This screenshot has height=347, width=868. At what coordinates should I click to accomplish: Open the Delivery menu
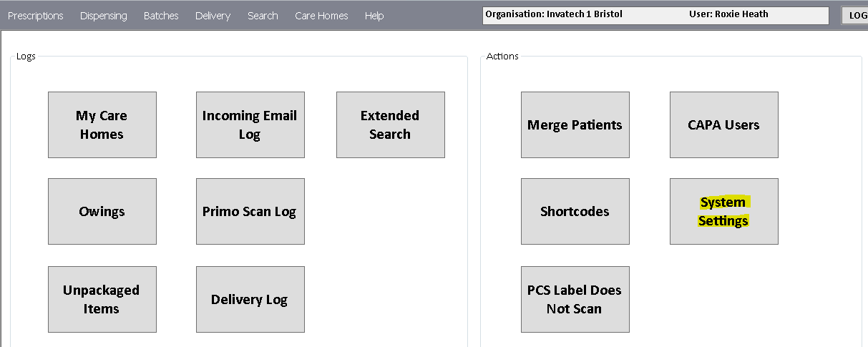pos(213,16)
